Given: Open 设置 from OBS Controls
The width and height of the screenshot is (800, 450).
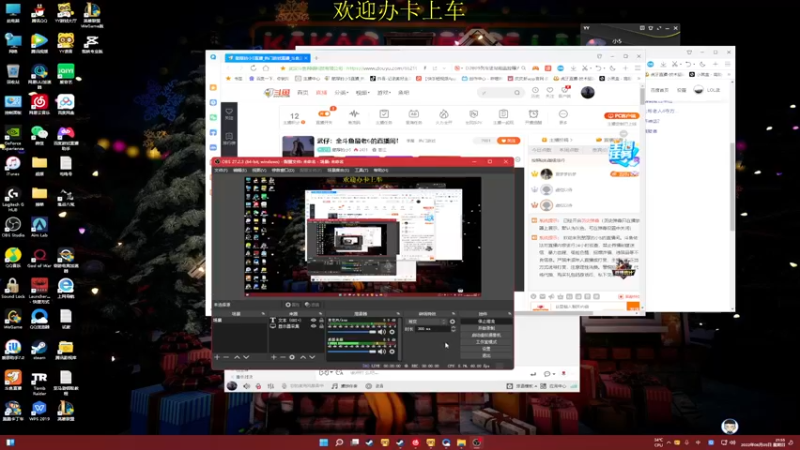Looking at the screenshot, I should point(486,348).
